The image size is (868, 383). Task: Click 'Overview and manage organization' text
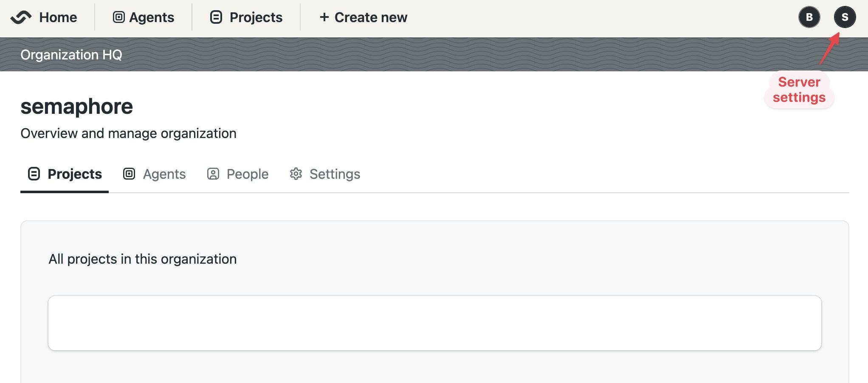pyautogui.click(x=128, y=133)
